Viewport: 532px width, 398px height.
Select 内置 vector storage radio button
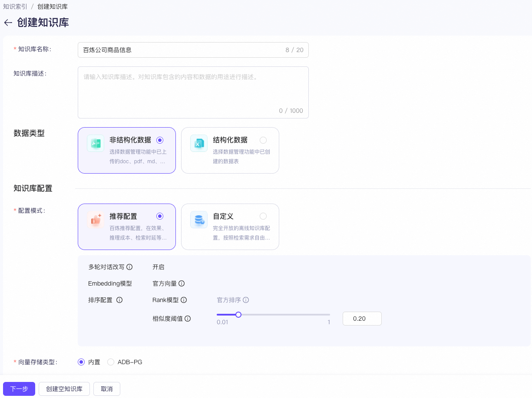[81, 362]
